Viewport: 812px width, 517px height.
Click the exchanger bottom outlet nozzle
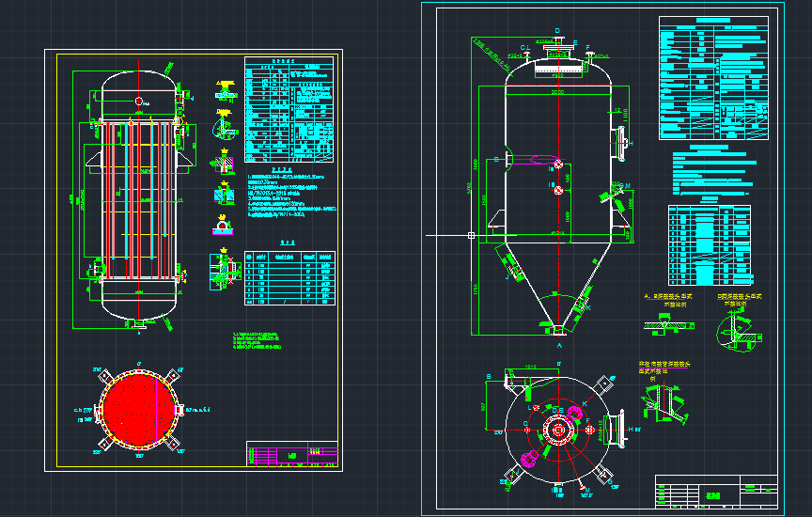tap(138, 324)
